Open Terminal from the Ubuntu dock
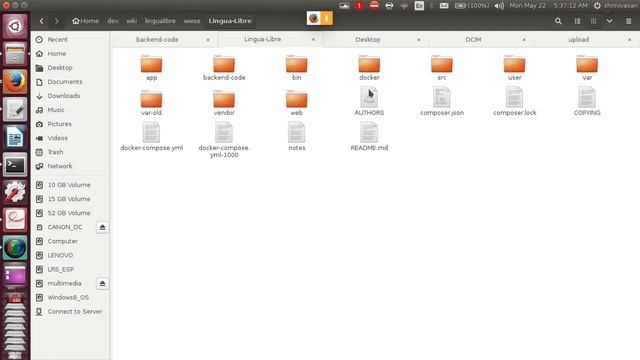 15,165
